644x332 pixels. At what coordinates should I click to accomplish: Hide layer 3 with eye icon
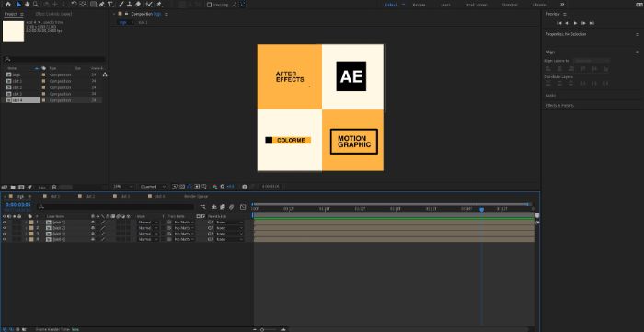click(5, 234)
